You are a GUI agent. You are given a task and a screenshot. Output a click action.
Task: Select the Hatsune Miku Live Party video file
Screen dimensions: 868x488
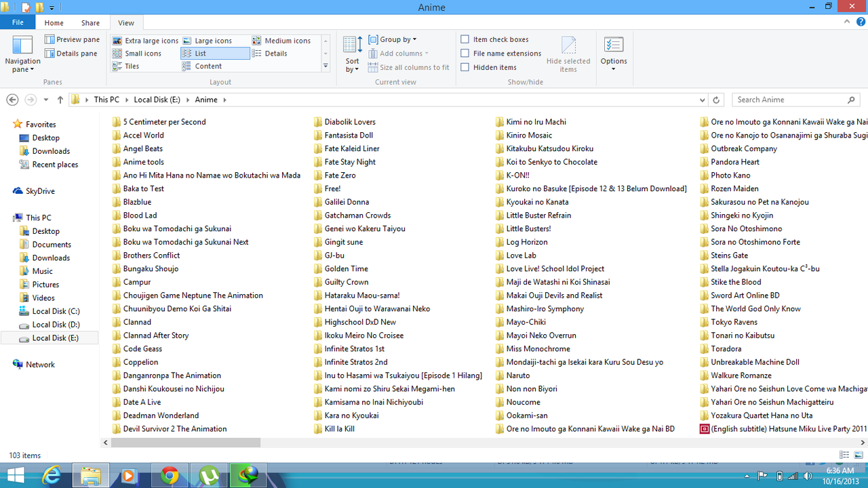tap(783, 429)
